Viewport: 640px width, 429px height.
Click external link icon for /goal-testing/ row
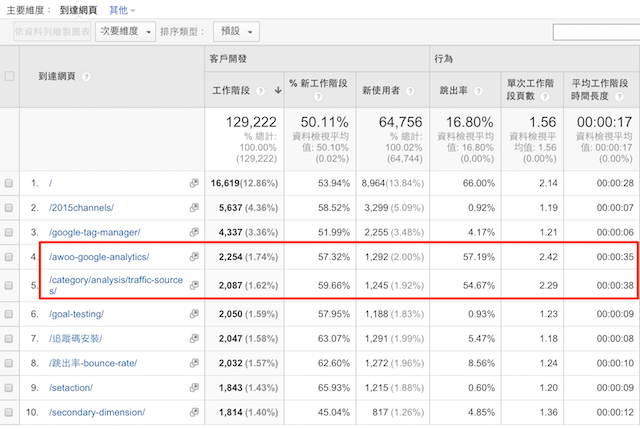(x=194, y=314)
